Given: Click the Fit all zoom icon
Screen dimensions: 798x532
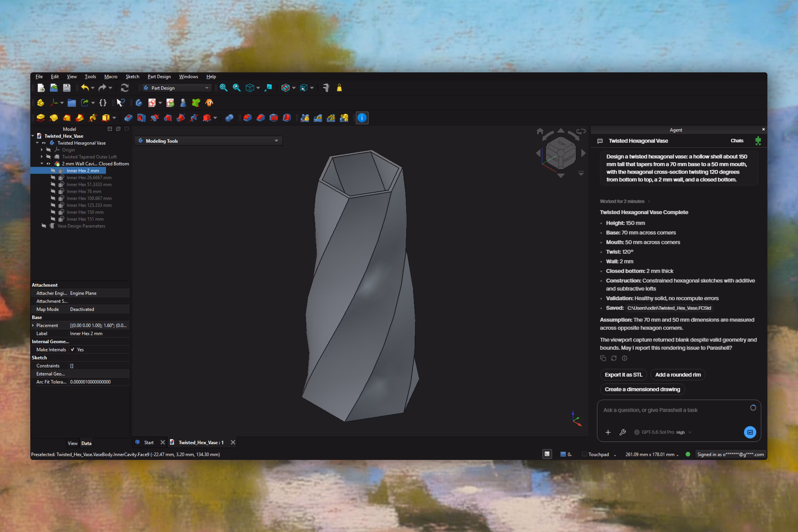Looking at the screenshot, I should (x=223, y=88).
